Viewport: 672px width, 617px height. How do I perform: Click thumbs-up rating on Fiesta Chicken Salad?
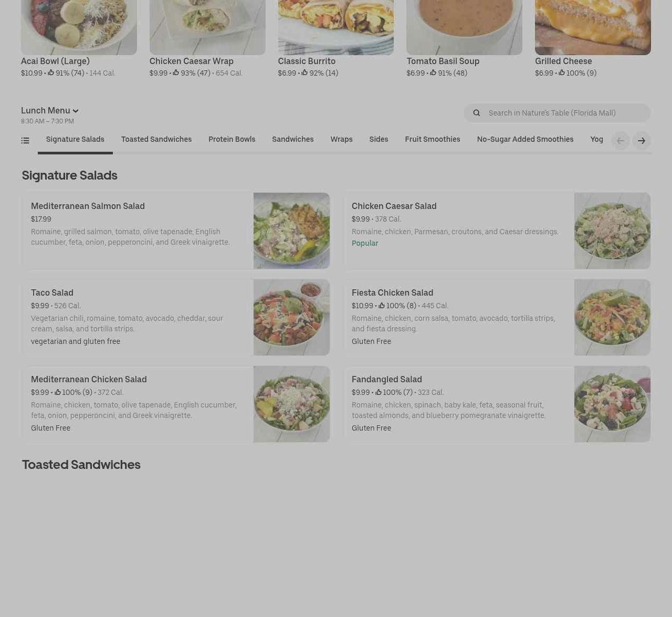click(x=382, y=306)
